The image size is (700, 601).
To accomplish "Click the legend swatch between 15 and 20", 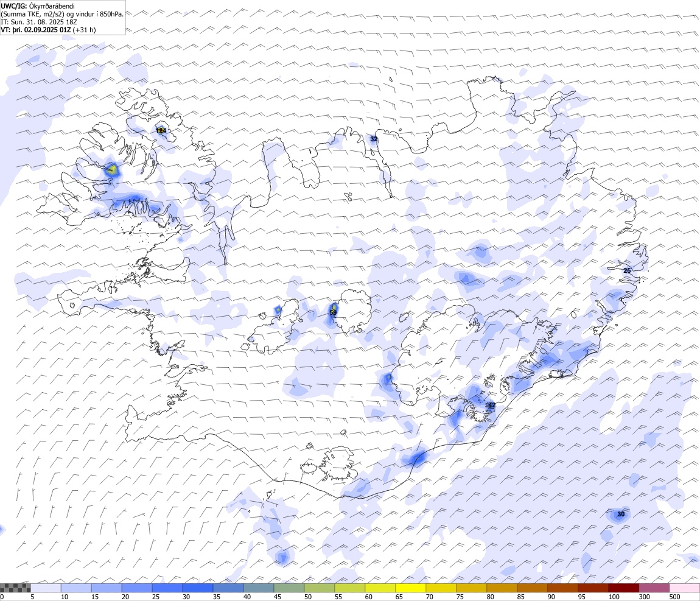I will (x=107, y=588).
